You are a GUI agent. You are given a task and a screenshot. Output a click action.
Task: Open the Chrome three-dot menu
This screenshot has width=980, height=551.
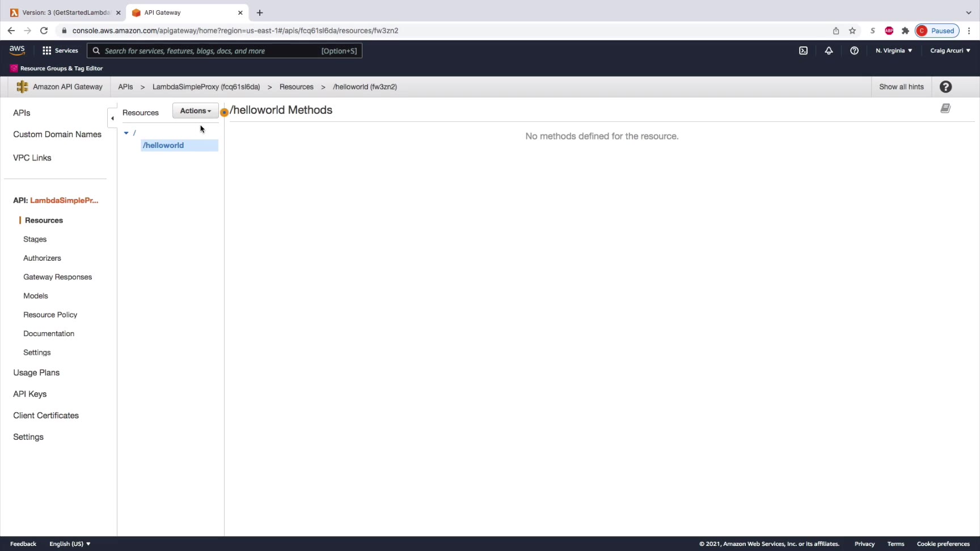969,31
